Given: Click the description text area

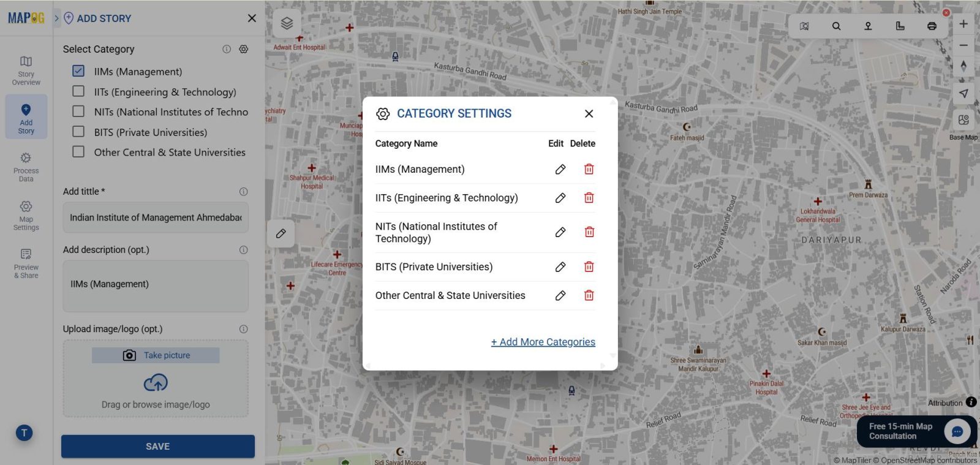Looking at the screenshot, I should (x=156, y=286).
